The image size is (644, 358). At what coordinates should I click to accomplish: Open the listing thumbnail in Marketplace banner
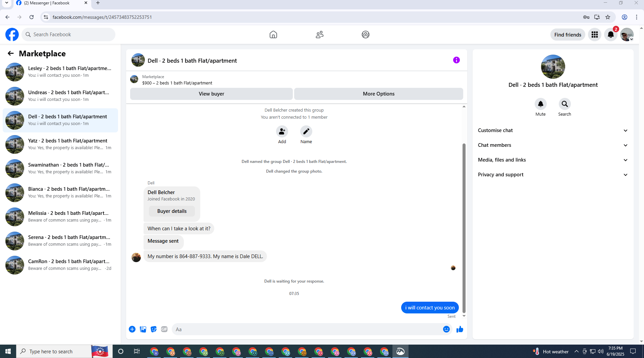point(134,79)
